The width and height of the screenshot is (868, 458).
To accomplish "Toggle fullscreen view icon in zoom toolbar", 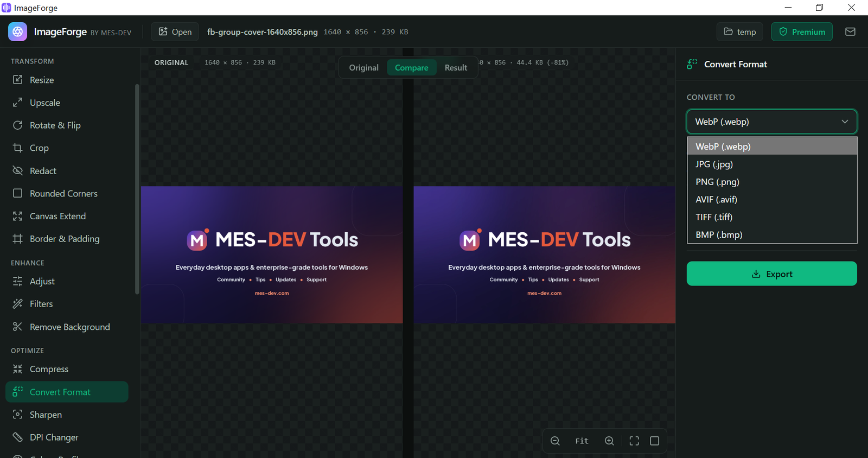I will (x=634, y=441).
